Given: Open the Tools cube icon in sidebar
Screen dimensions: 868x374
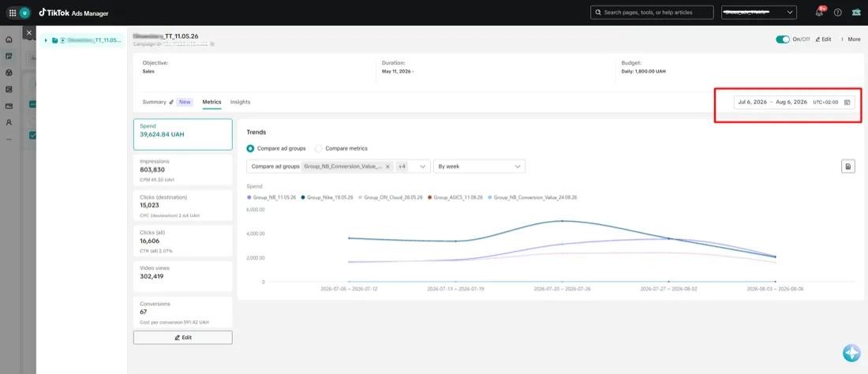Looking at the screenshot, I should click(9, 73).
